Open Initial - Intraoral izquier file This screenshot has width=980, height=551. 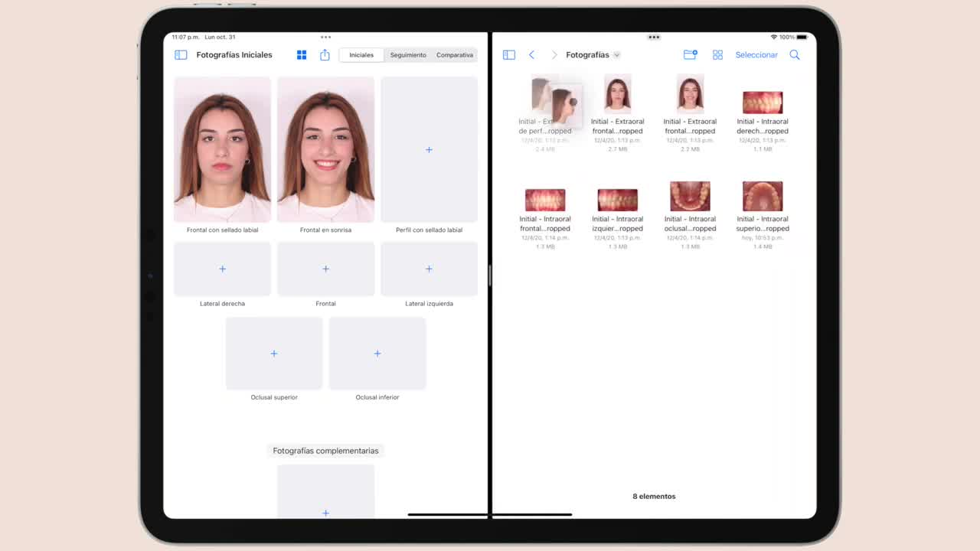coord(618,218)
